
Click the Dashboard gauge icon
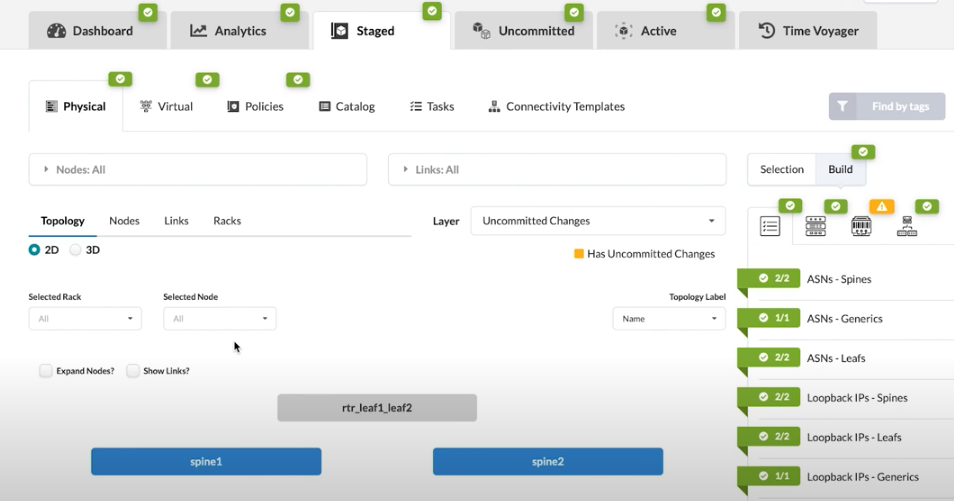click(57, 31)
